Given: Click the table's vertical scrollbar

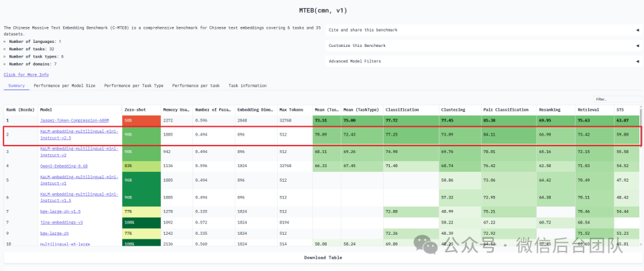Looking at the screenshot, I should coord(641,127).
